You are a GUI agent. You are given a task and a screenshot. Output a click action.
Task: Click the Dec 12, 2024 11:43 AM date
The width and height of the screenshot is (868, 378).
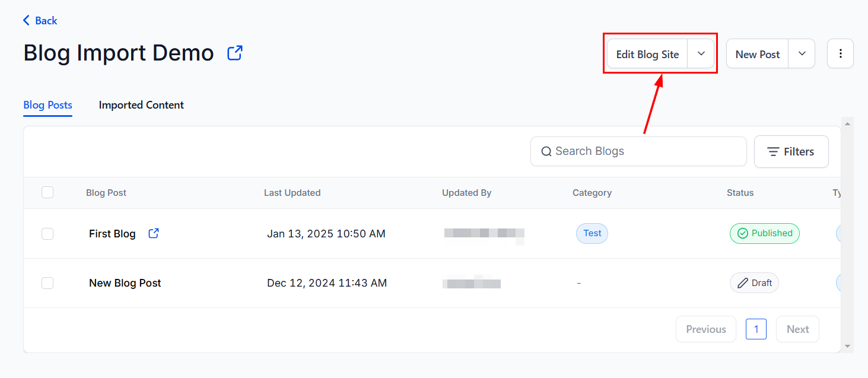327,283
